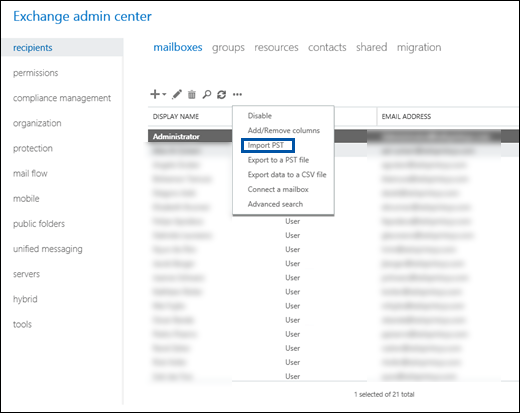Open public folders in the sidebar

point(39,224)
